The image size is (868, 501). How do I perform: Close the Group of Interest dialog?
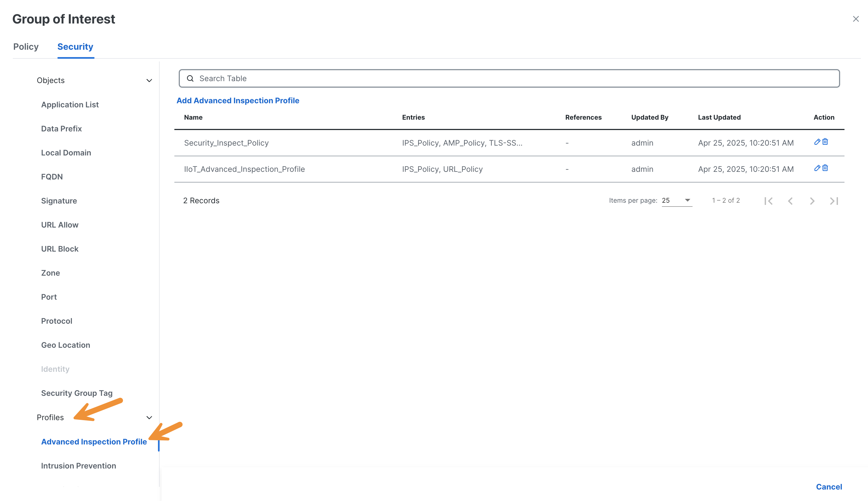(856, 19)
